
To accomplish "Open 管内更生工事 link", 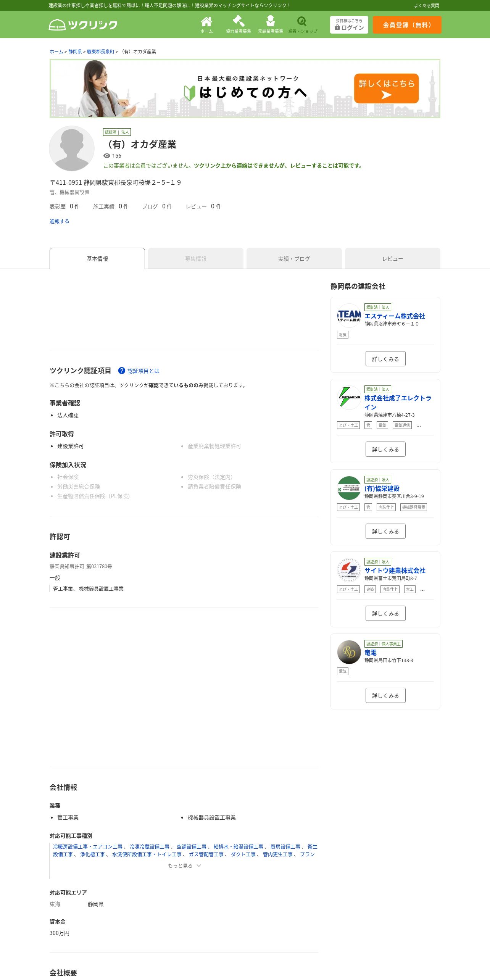I will click(278, 854).
